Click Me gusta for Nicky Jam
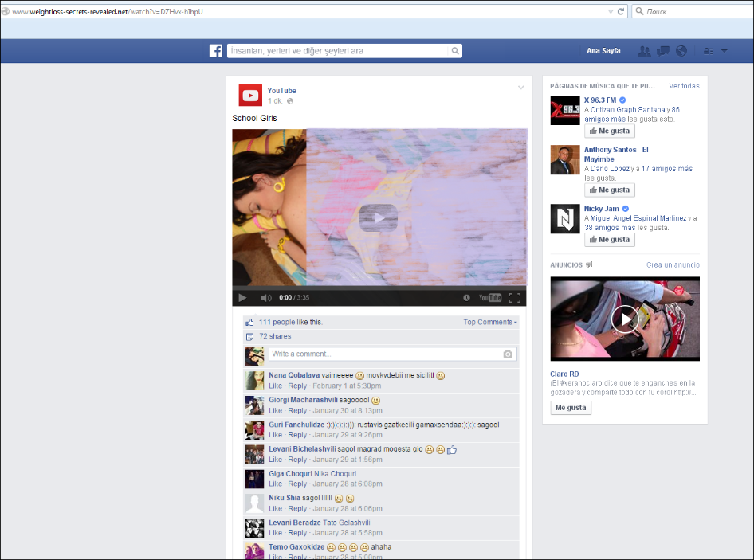 tap(610, 240)
